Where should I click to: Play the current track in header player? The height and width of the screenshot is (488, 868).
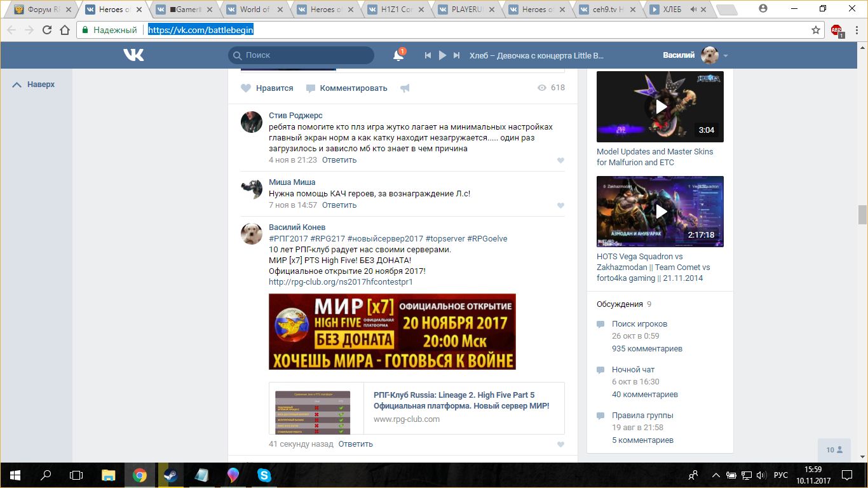coord(442,55)
